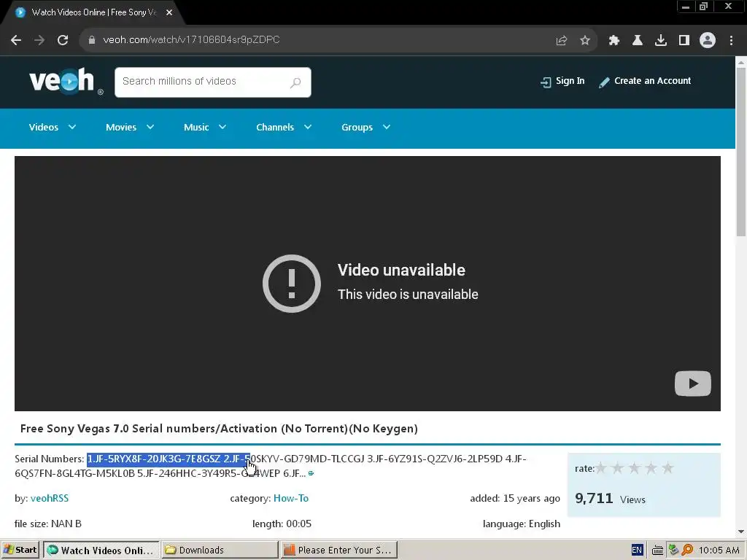The image size is (747, 560).
Task: Open the Music nav item
Action: (x=196, y=127)
